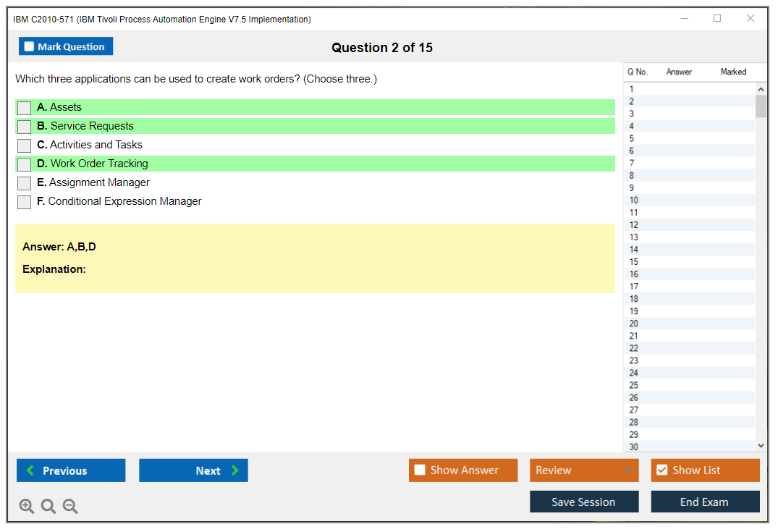
Task: Select question 25 in the question list
Action: click(634, 385)
